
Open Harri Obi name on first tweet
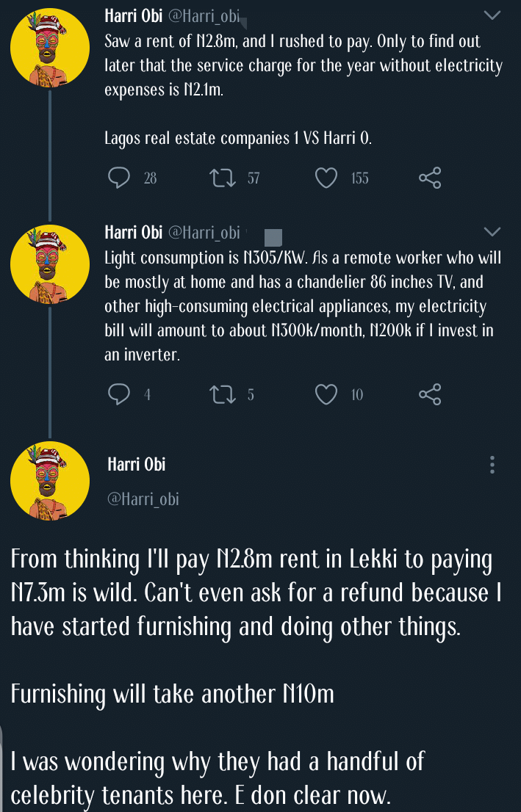coord(133,15)
